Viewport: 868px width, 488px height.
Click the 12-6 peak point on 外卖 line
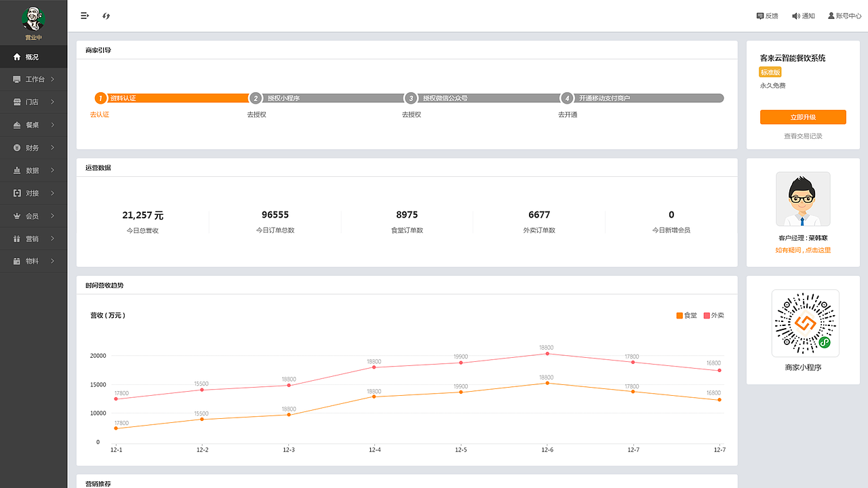click(547, 354)
